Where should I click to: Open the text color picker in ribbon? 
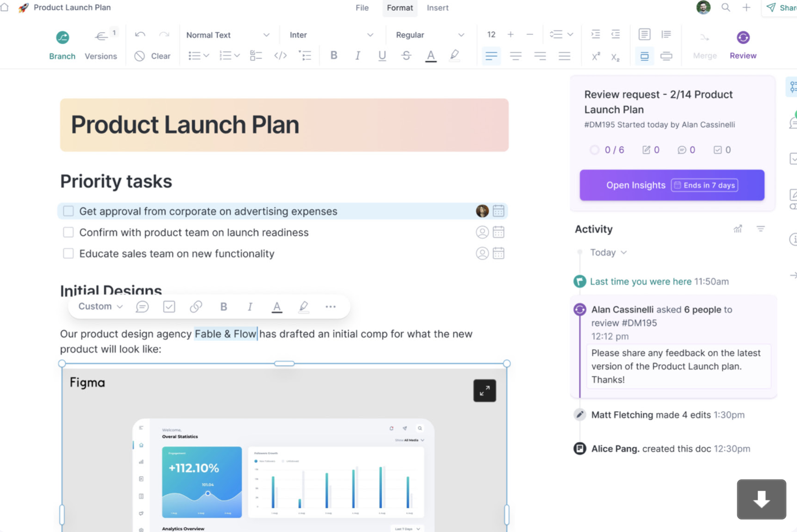pos(431,56)
